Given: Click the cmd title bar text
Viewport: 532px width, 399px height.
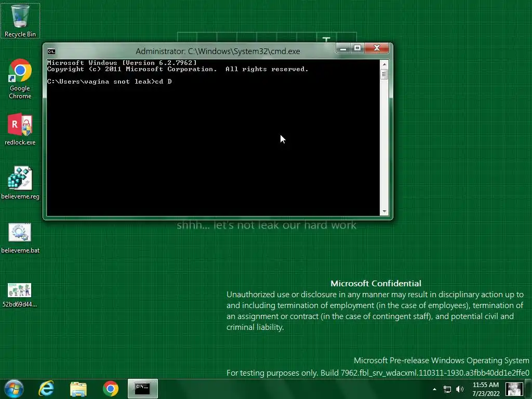Looking at the screenshot, I should (218, 51).
